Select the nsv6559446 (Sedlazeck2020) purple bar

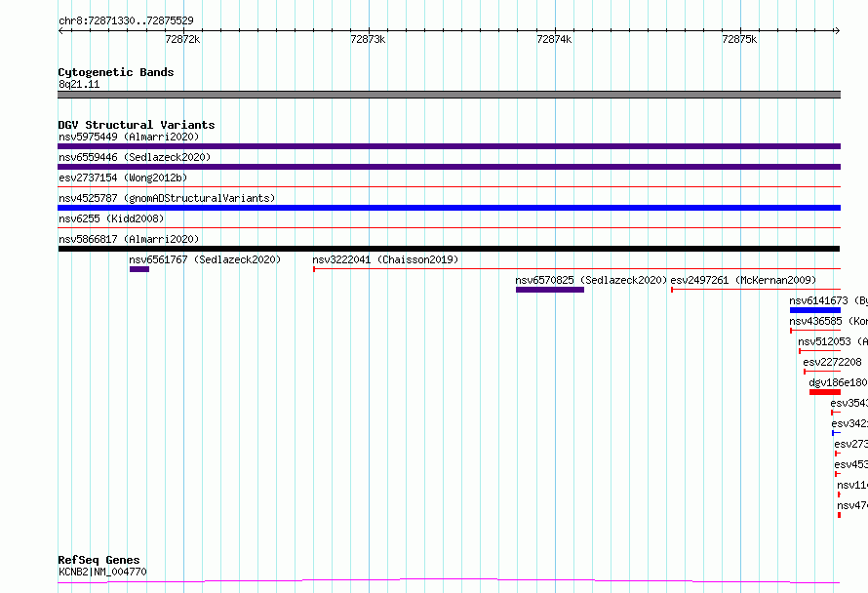449,167
